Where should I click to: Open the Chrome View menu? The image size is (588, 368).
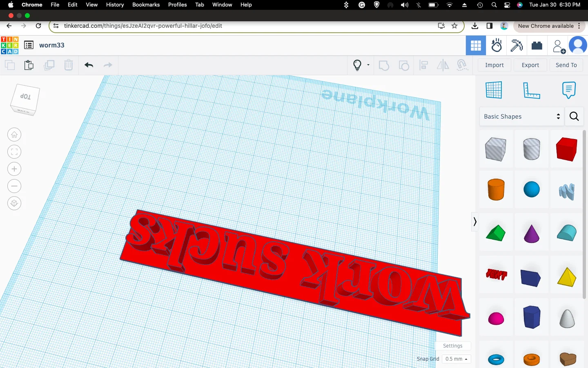92,4
